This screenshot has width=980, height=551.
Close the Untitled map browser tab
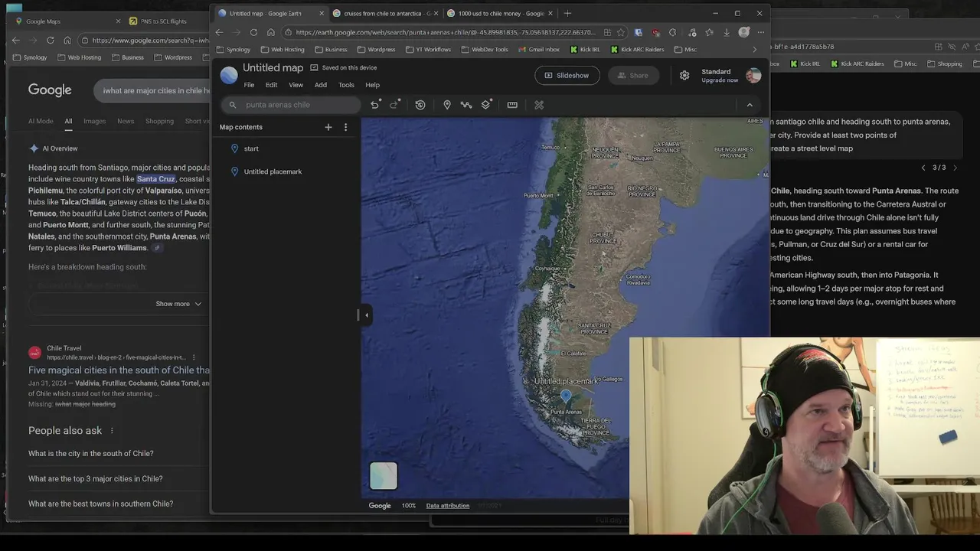pyautogui.click(x=322, y=13)
